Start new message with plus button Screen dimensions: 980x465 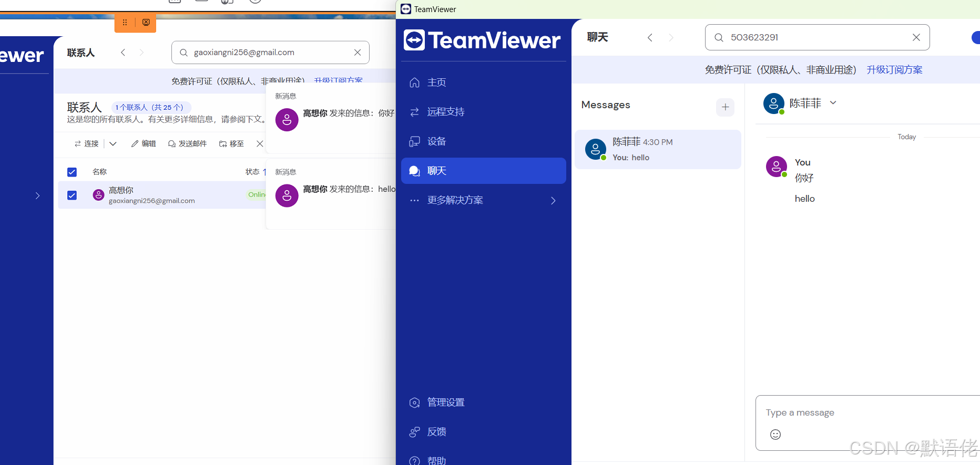click(x=725, y=107)
